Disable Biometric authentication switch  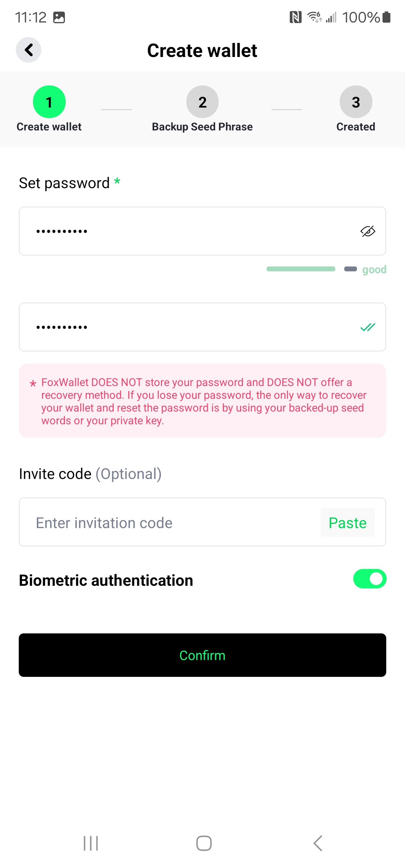pyautogui.click(x=369, y=579)
